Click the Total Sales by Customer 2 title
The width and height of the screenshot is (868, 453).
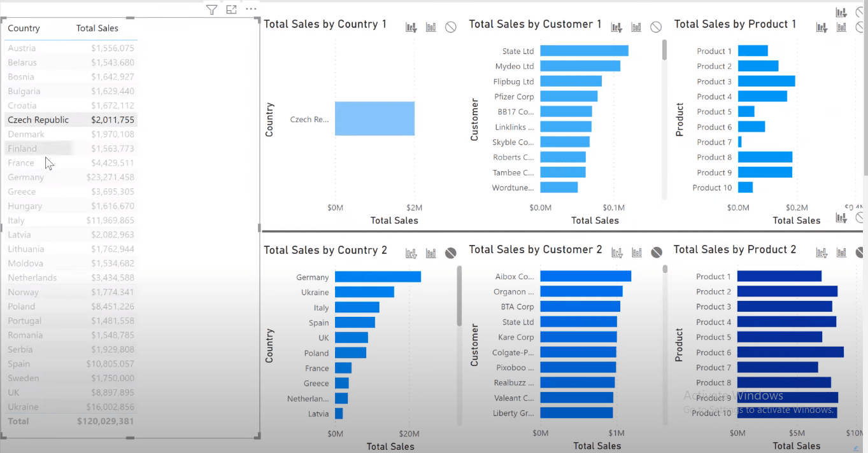coord(536,249)
